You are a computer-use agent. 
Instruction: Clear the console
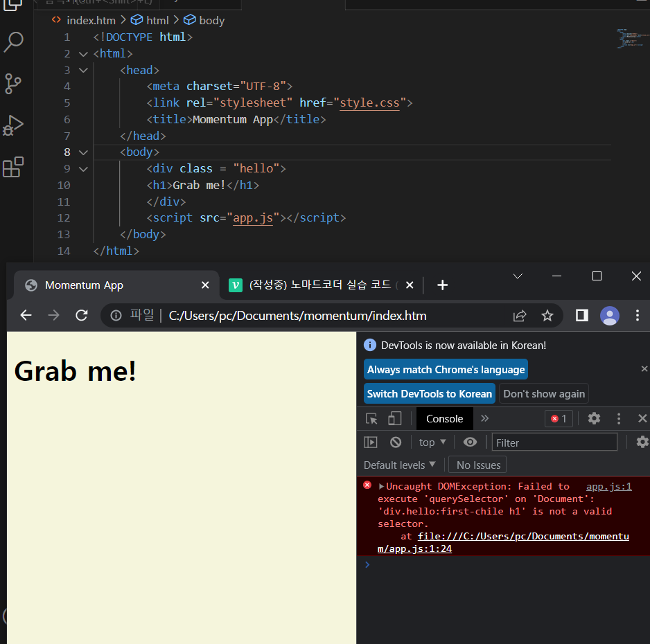pyautogui.click(x=396, y=442)
